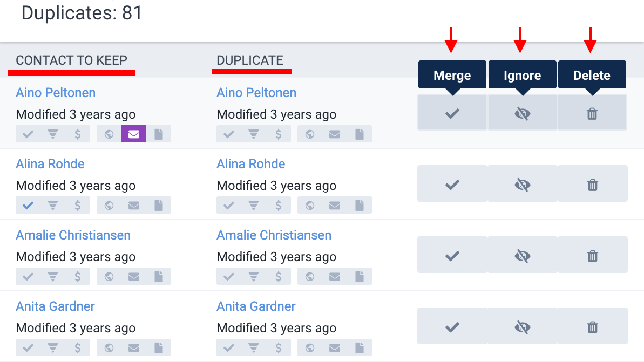Ignore the Alina Rohde duplicate pair
644x362 pixels.
(x=523, y=184)
